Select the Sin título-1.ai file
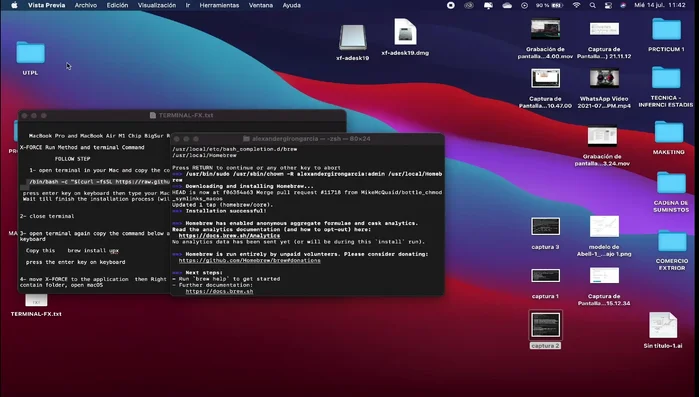Image resolution: width=699 pixels, height=397 pixels. 663,325
